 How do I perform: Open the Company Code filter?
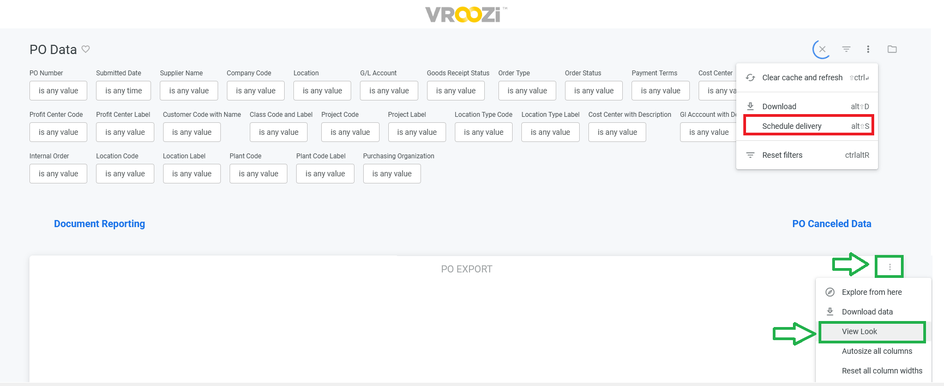tap(256, 91)
